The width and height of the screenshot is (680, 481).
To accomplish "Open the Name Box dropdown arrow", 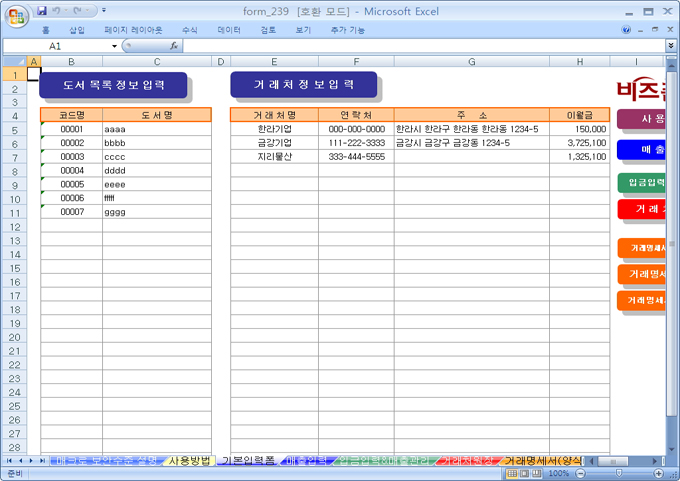I will pyautogui.click(x=114, y=46).
